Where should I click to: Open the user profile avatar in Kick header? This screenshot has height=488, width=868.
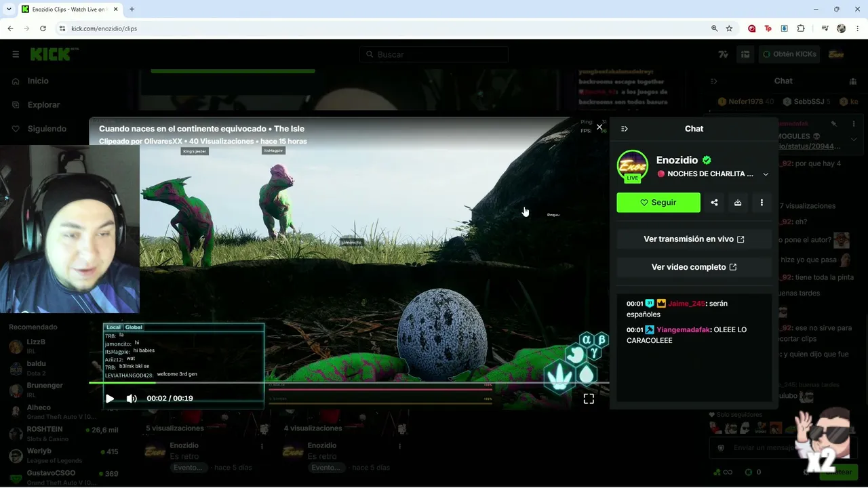click(x=836, y=54)
